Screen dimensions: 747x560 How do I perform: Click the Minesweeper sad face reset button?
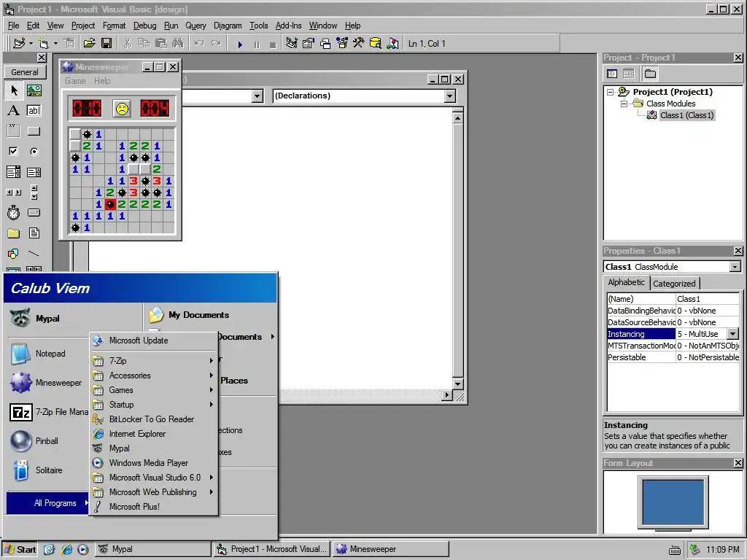click(122, 109)
